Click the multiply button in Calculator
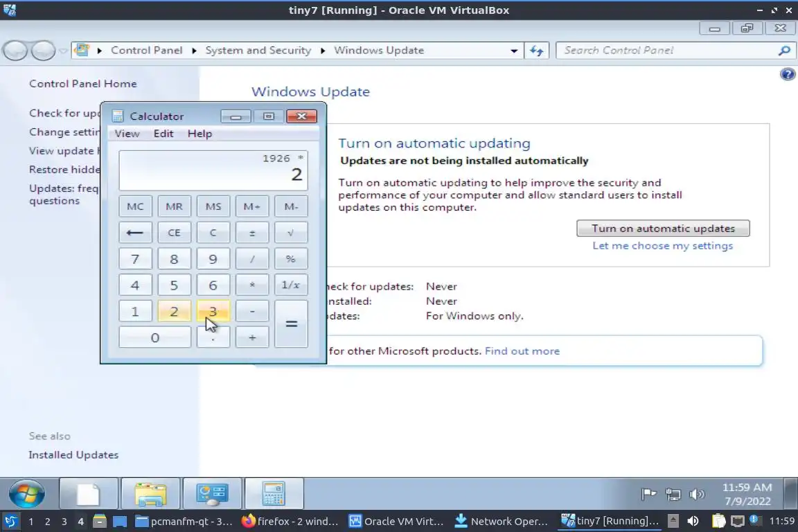This screenshot has height=532, width=798. tap(252, 285)
